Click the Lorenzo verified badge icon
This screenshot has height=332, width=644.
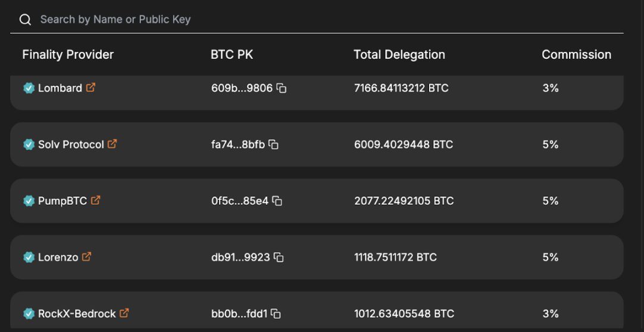point(29,258)
